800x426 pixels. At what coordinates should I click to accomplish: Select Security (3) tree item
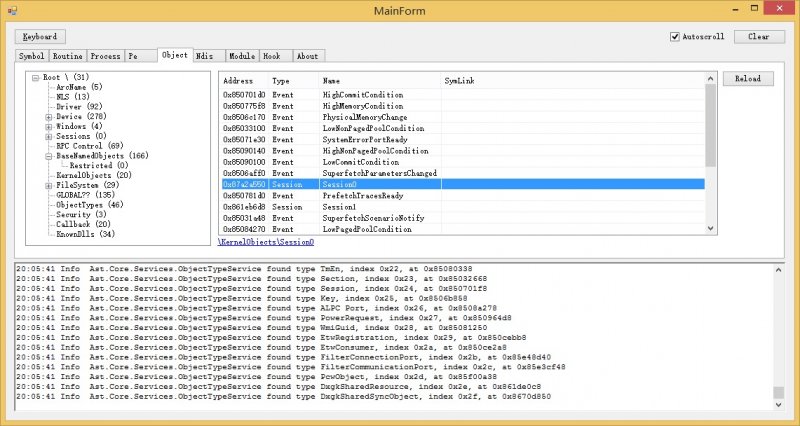81,214
